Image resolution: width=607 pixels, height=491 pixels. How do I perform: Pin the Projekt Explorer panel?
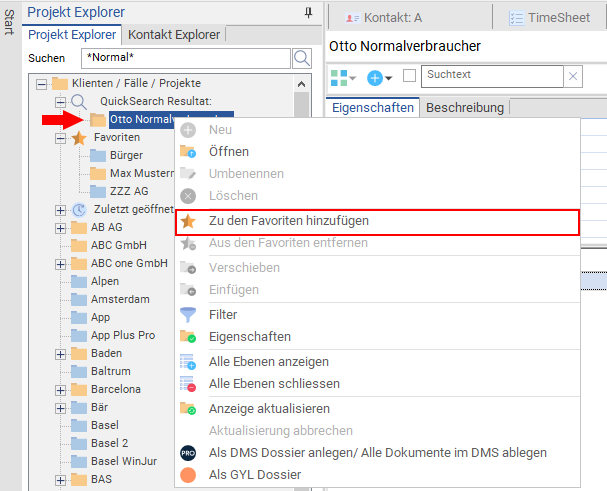pos(308,13)
